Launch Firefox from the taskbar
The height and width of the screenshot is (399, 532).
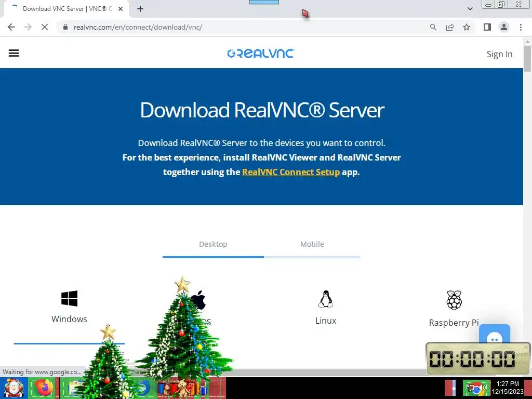[44, 388]
